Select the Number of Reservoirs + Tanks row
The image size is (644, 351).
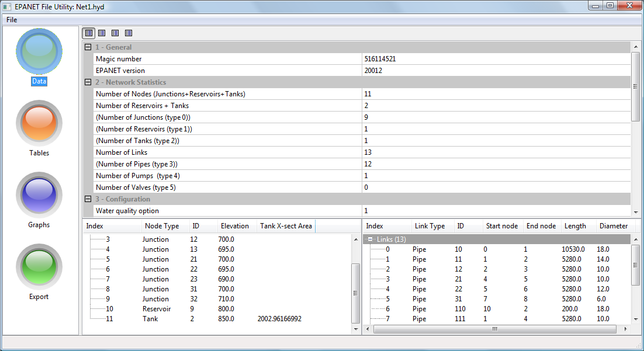pyautogui.click(x=362, y=106)
